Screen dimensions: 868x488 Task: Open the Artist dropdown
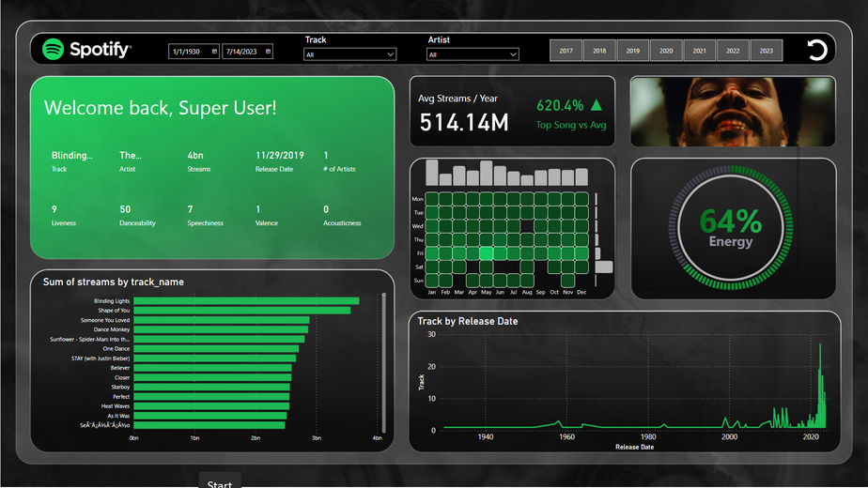tap(473, 54)
